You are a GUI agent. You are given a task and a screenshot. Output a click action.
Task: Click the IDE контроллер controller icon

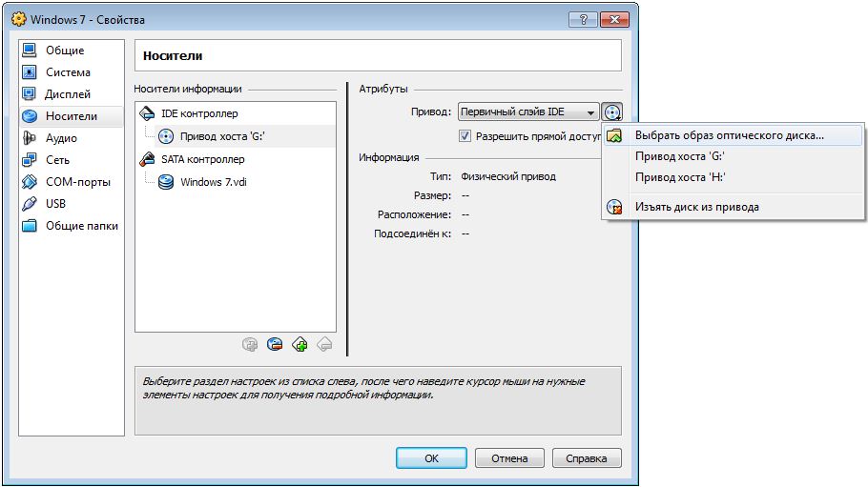click(147, 113)
